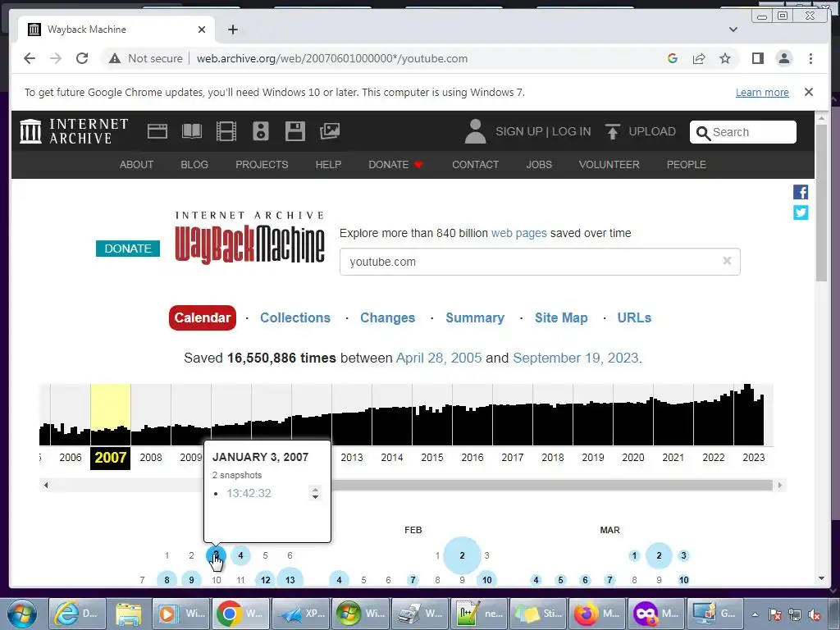Image resolution: width=840 pixels, height=630 pixels.
Task: Click the share page icon in address bar
Action: 699,58
